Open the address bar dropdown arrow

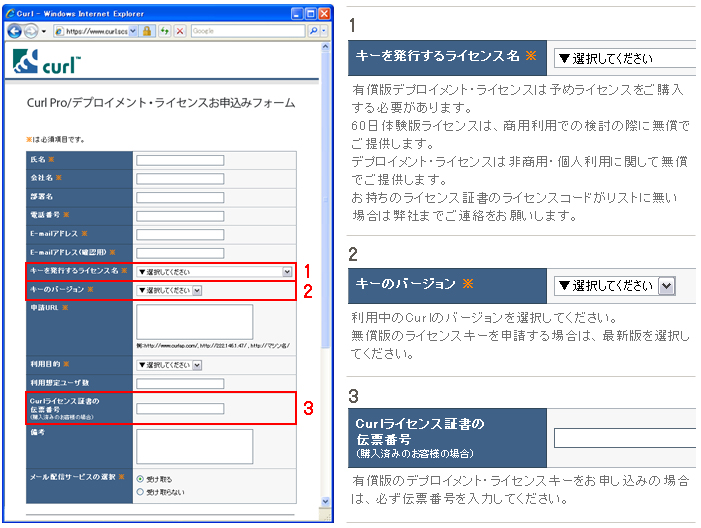[133, 31]
